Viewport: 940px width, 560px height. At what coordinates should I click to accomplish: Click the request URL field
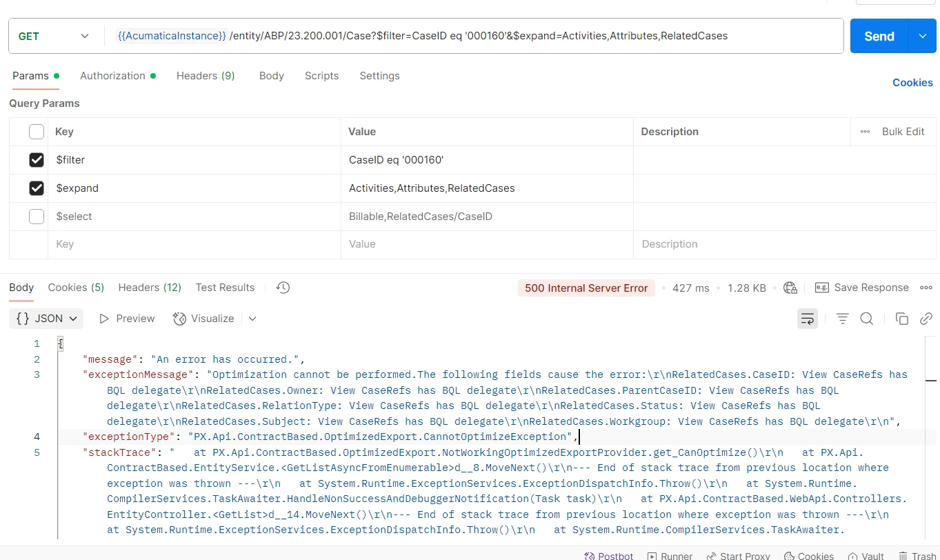[474, 36]
